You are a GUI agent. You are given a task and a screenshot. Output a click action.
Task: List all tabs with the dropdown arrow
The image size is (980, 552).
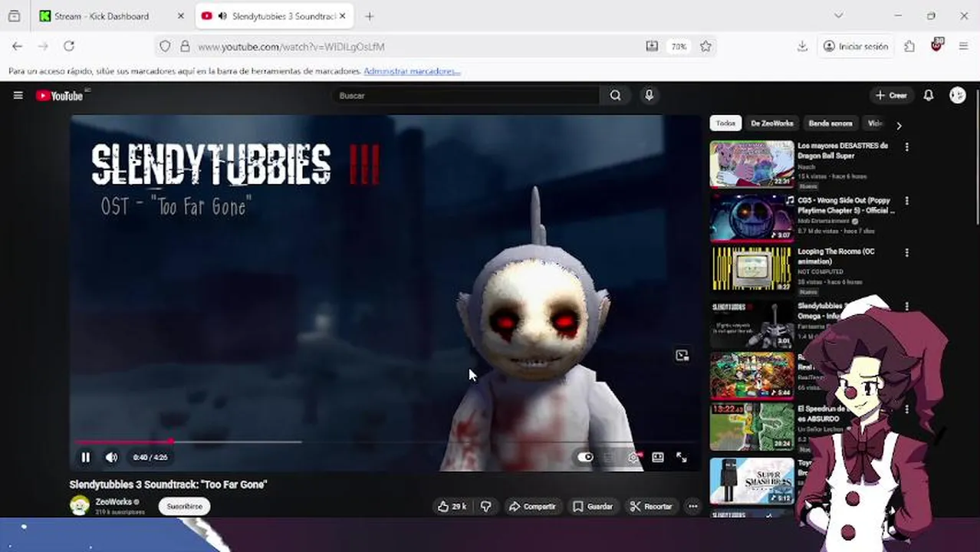[838, 15]
